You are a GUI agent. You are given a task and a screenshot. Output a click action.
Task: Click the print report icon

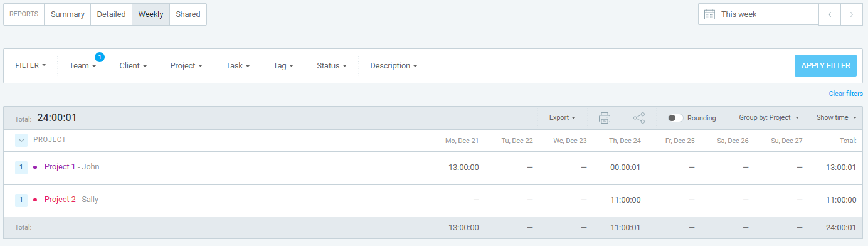point(605,118)
